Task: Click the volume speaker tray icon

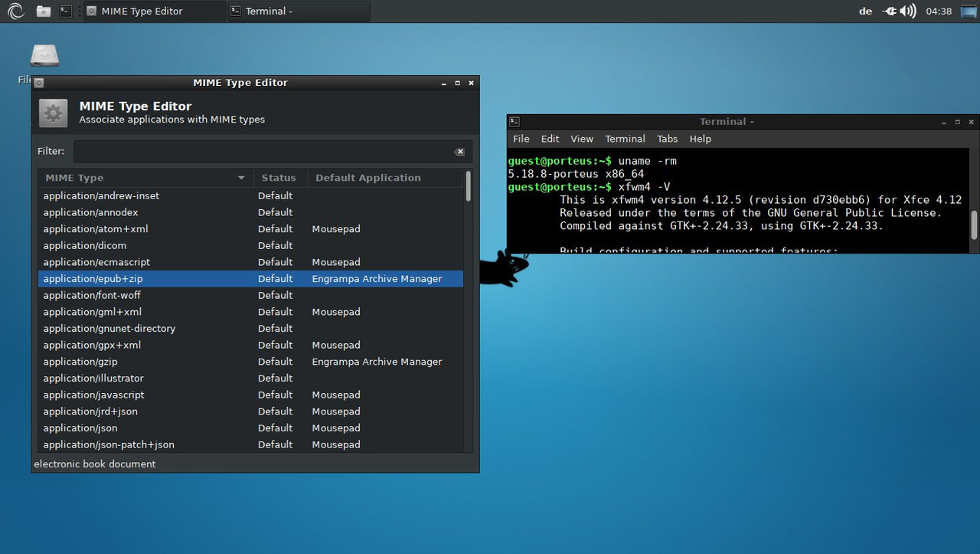Action: point(908,11)
